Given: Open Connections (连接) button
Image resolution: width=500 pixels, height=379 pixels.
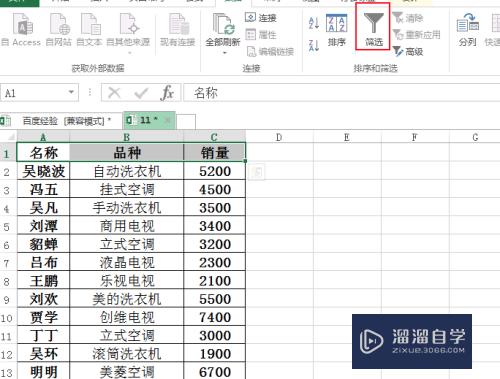Looking at the screenshot, I should 261,18.
